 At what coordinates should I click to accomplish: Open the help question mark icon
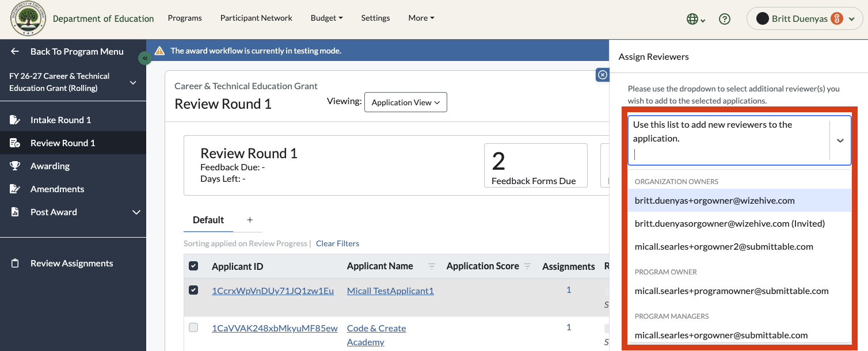pyautogui.click(x=725, y=19)
